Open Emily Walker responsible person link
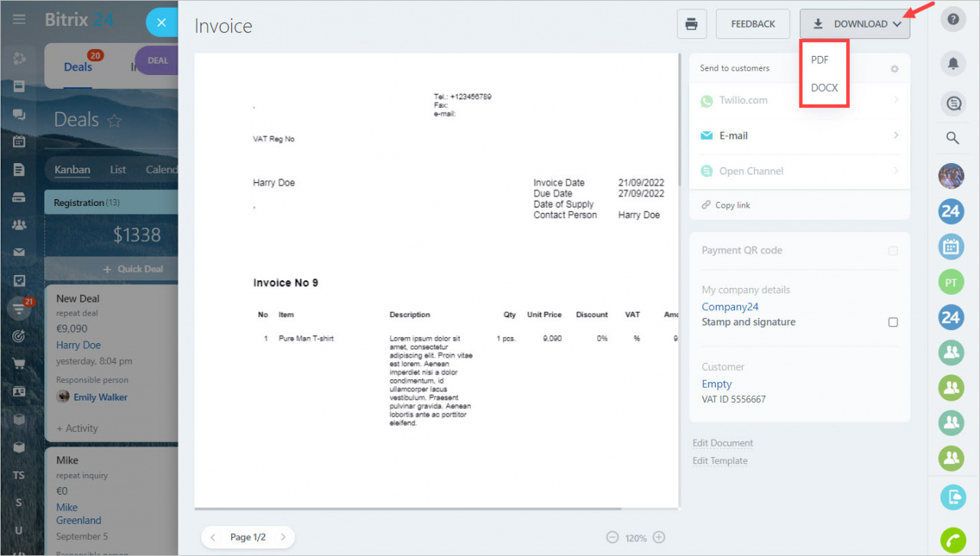This screenshot has width=980, height=556. tap(100, 397)
